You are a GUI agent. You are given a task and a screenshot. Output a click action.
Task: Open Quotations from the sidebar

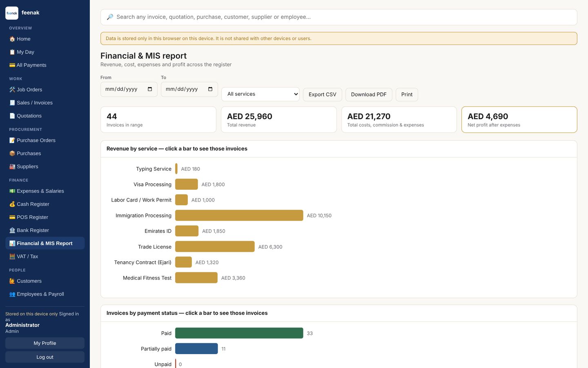(x=45, y=116)
